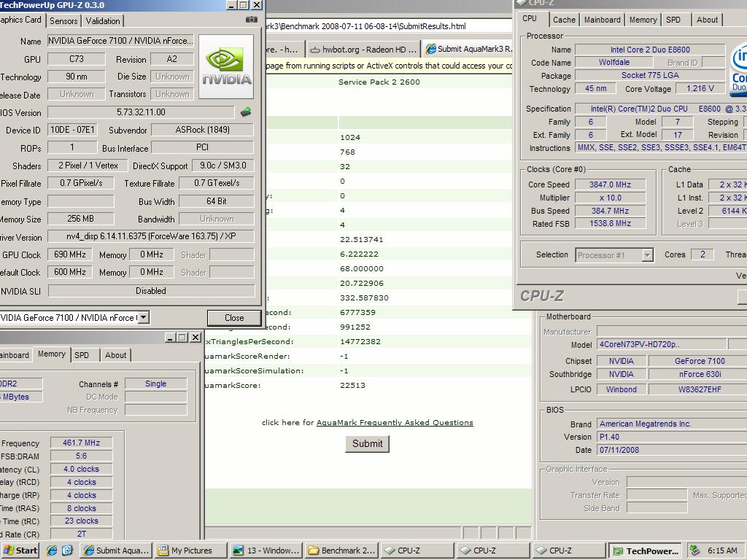Click the BIOS date 07/11/2008 field
This screenshot has width=747, height=560.
point(672,450)
